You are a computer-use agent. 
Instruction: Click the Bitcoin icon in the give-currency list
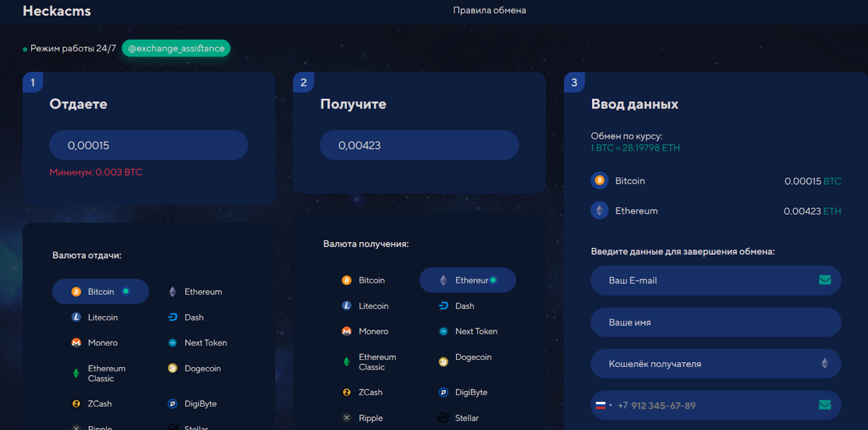tap(76, 292)
